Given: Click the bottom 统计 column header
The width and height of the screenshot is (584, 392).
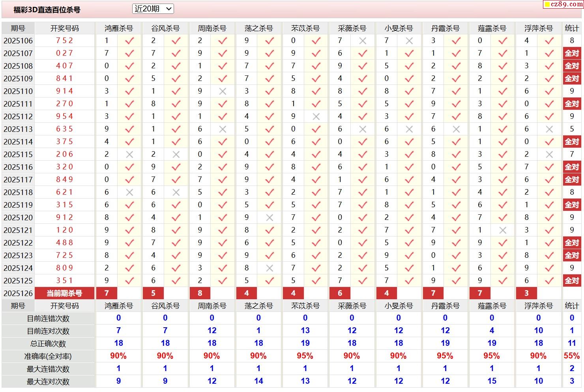Looking at the screenshot, I should click(x=572, y=306).
